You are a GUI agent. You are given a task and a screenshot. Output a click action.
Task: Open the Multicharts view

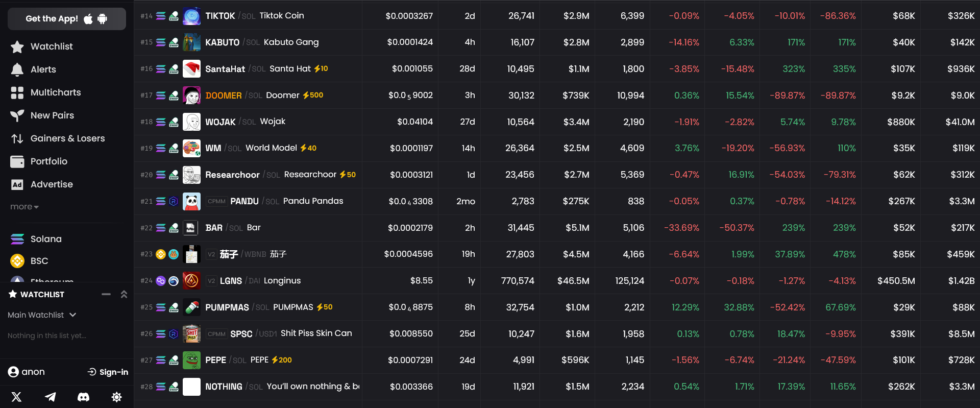point(55,92)
